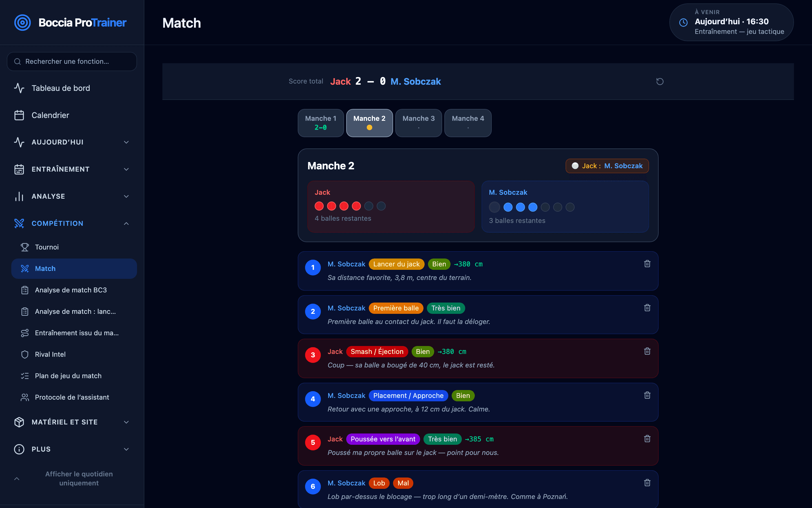Open Analyse de match : lanc... page

point(74,312)
